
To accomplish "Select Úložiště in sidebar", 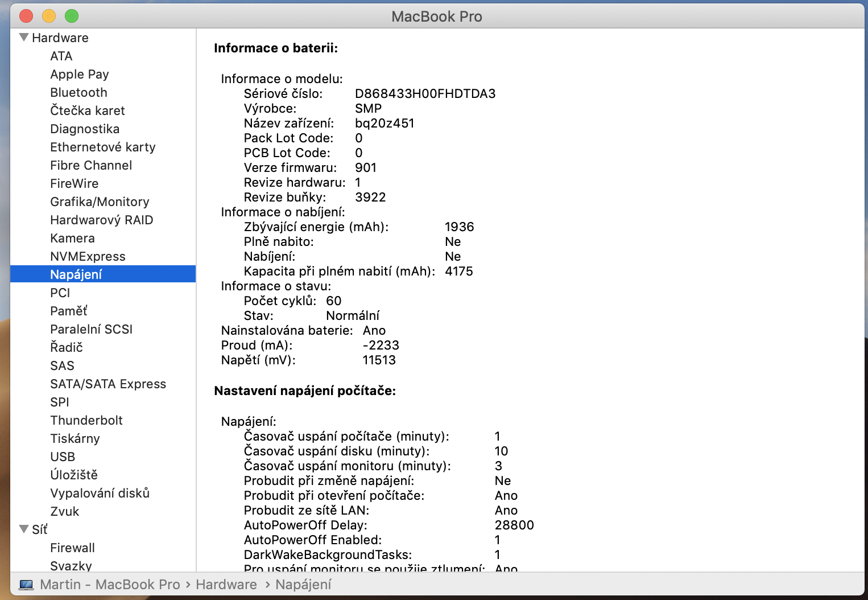I will click(x=74, y=475).
